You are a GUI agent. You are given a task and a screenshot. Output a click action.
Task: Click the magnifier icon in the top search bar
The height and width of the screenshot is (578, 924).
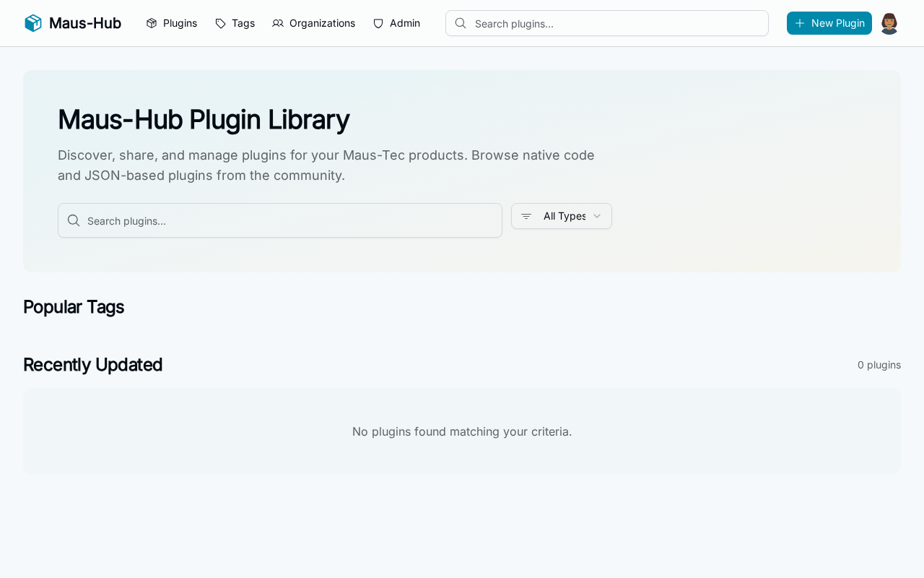(x=461, y=23)
